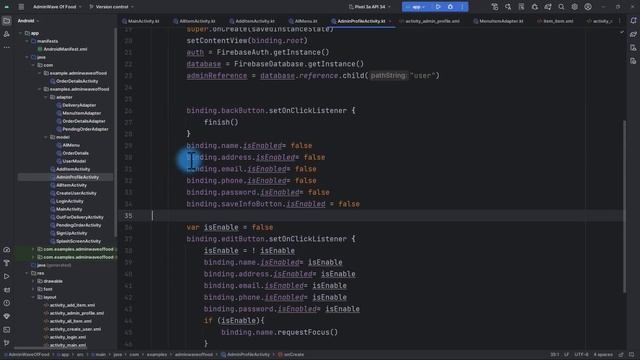This screenshot has height=360, width=640.
Task: Switch to MenuItemAdapter.kt tab
Action: (498, 21)
